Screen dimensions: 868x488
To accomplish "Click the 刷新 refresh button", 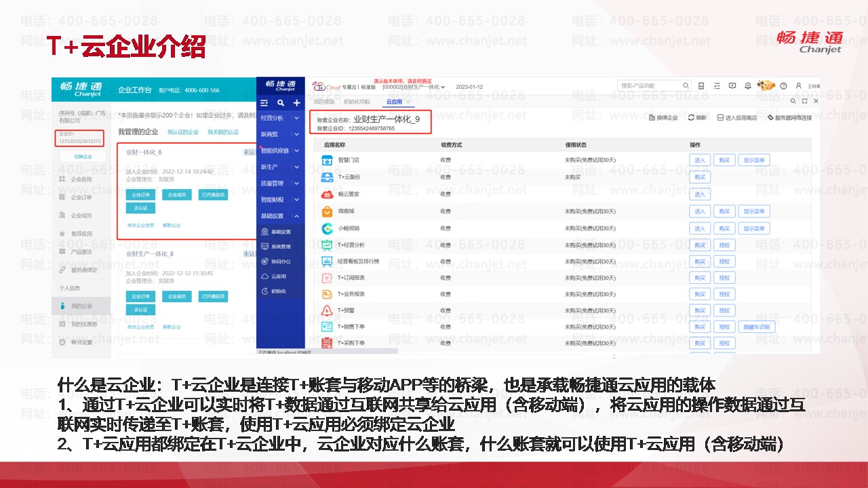I will coord(697,118).
